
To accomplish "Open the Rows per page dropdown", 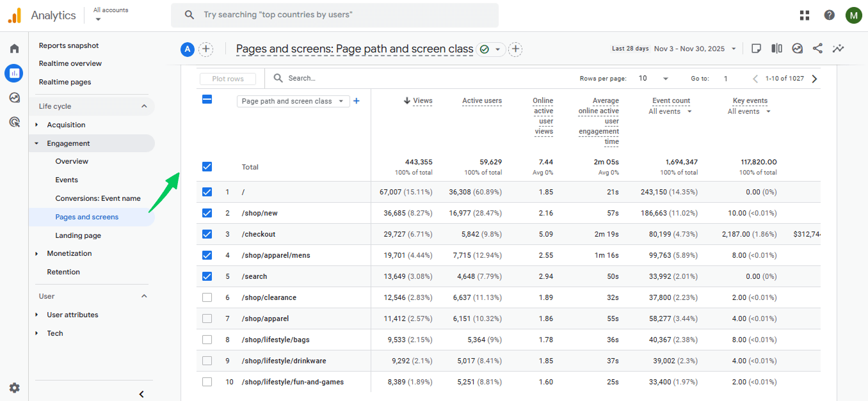I will (x=654, y=79).
